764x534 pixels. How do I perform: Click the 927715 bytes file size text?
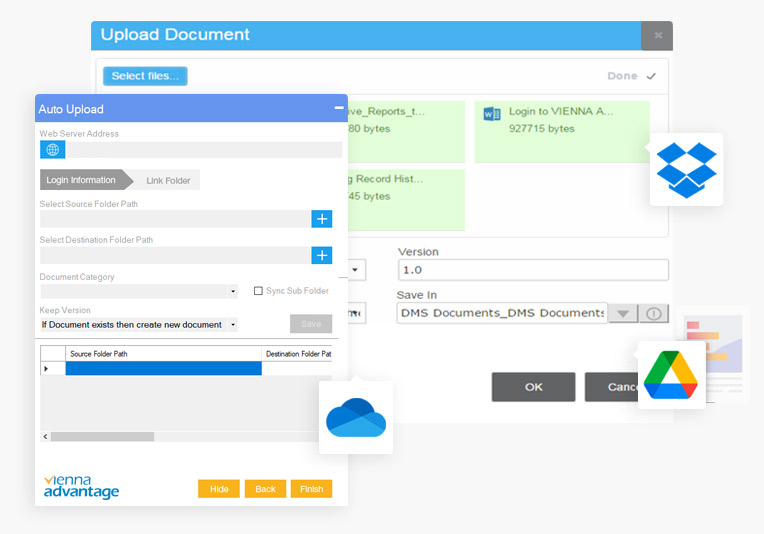tap(541, 129)
